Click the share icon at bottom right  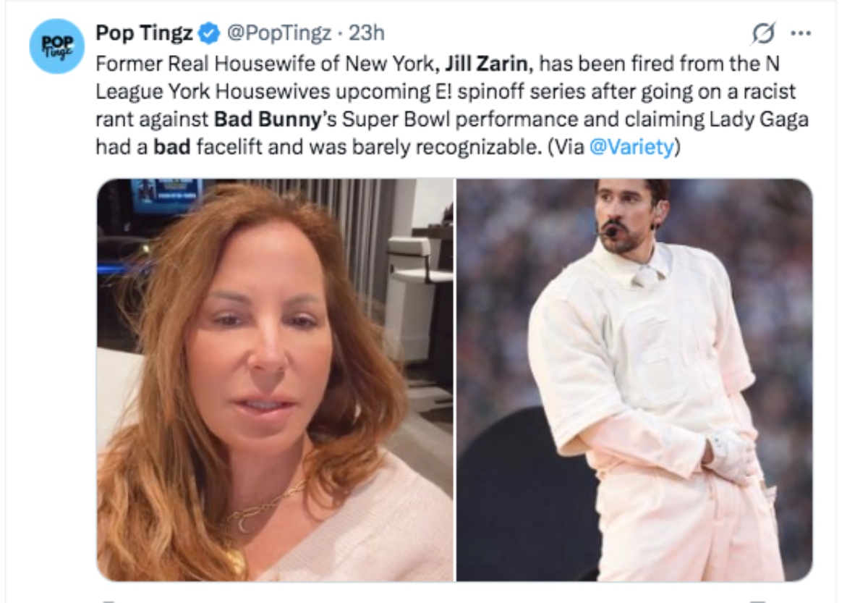tap(757, 599)
